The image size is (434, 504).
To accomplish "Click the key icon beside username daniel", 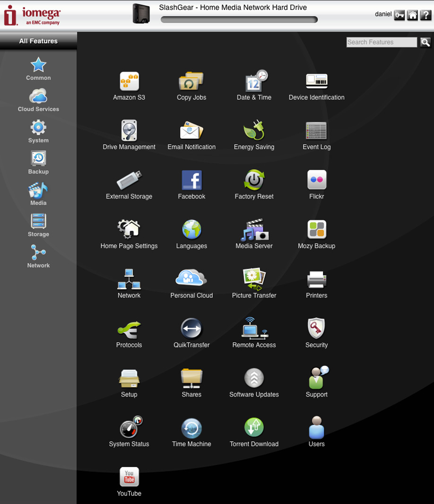I will 399,15.
